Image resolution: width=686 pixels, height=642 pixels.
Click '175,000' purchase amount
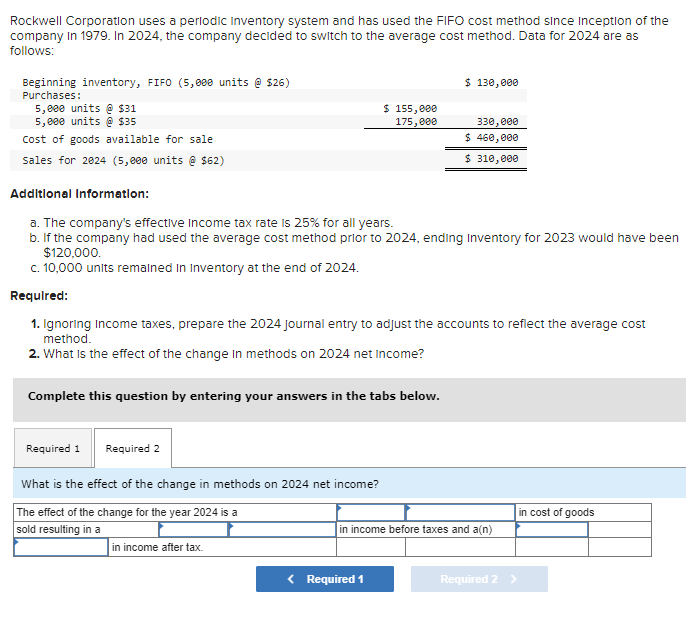pyautogui.click(x=416, y=121)
